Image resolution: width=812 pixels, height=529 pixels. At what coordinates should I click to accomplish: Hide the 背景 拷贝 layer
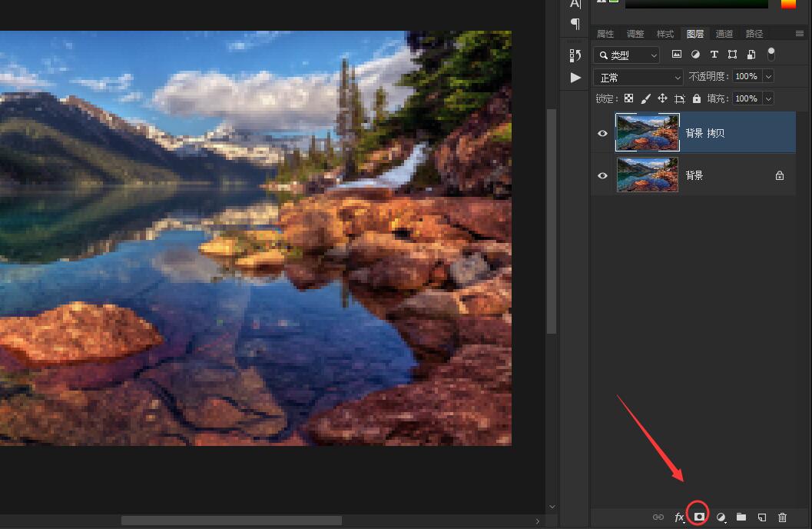602,133
